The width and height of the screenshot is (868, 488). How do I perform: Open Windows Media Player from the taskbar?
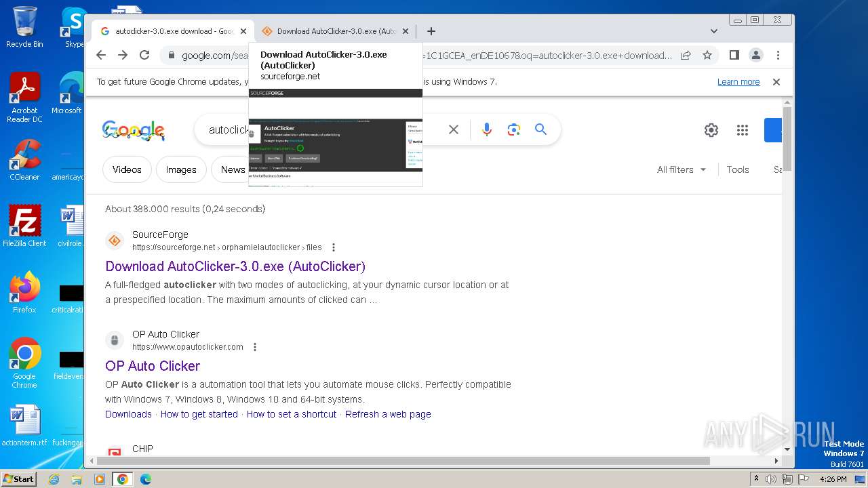[100, 479]
